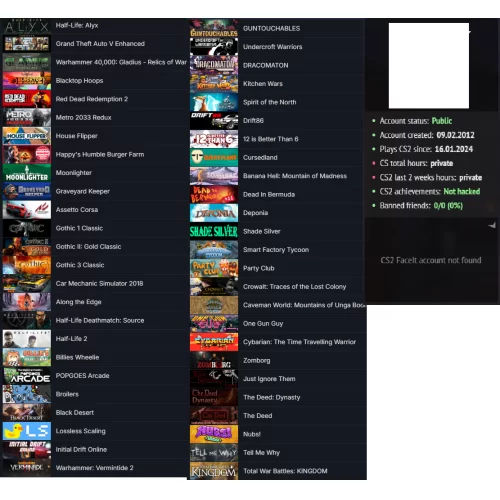500x500 pixels.
Task: Click the white profile avatar image
Action: point(429,65)
